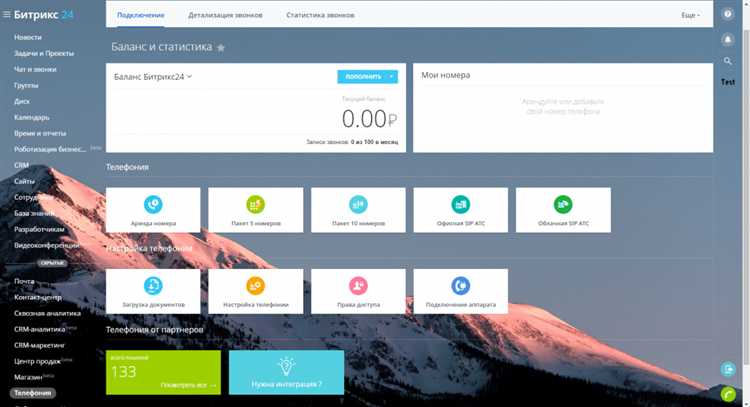
Task: Open Задачи и Проекты in the sidebar
Action: pyautogui.click(x=44, y=54)
